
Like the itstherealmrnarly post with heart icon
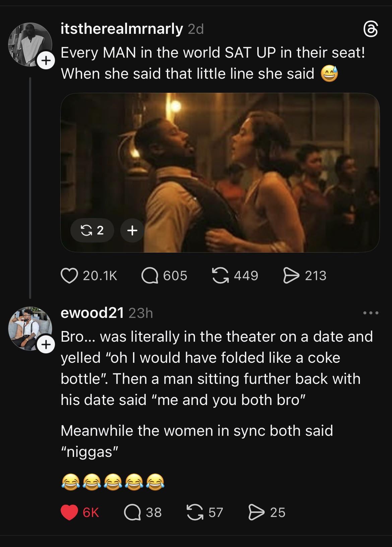click(x=69, y=276)
